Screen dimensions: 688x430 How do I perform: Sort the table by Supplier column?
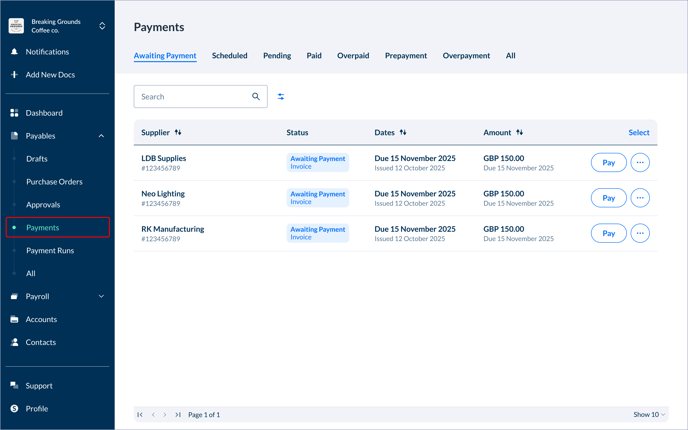(x=178, y=132)
